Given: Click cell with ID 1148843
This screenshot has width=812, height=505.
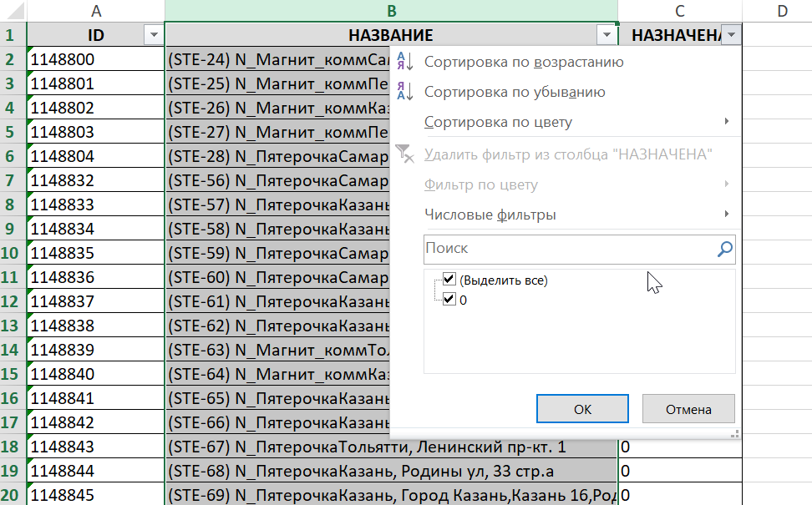Looking at the screenshot, I should click(96, 446).
